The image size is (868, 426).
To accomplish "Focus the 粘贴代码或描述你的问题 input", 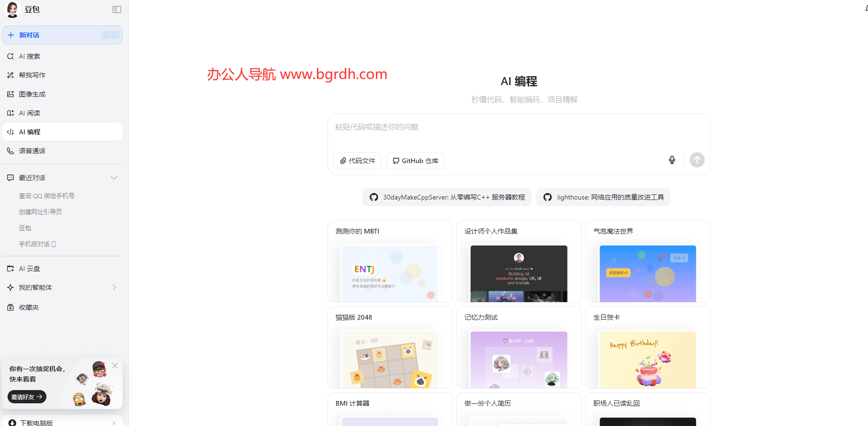I will (x=519, y=127).
